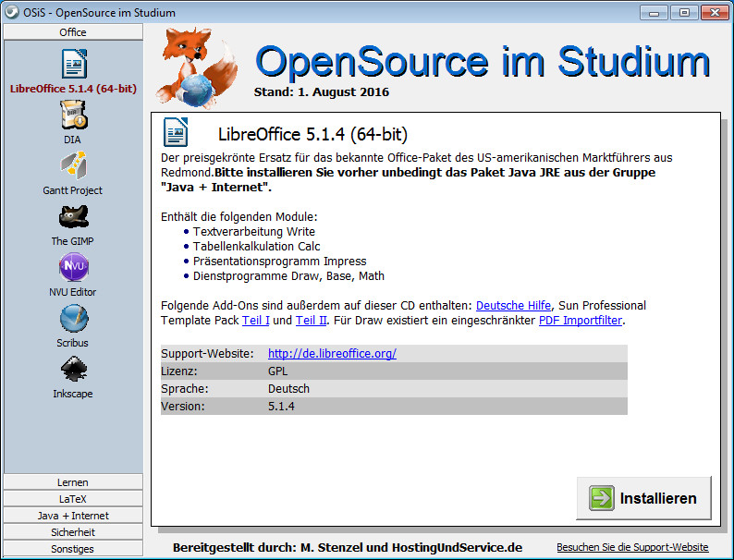
Task: Open The GIMP entry icon
Action: coord(74,216)
